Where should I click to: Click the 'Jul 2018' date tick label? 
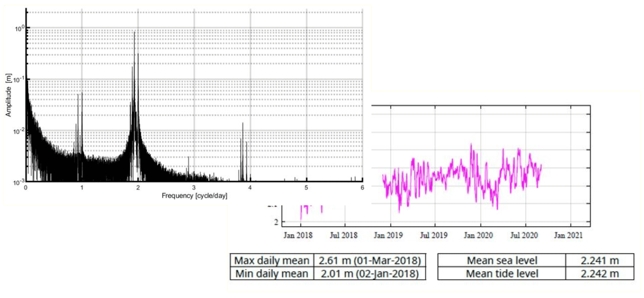(344, 235)
